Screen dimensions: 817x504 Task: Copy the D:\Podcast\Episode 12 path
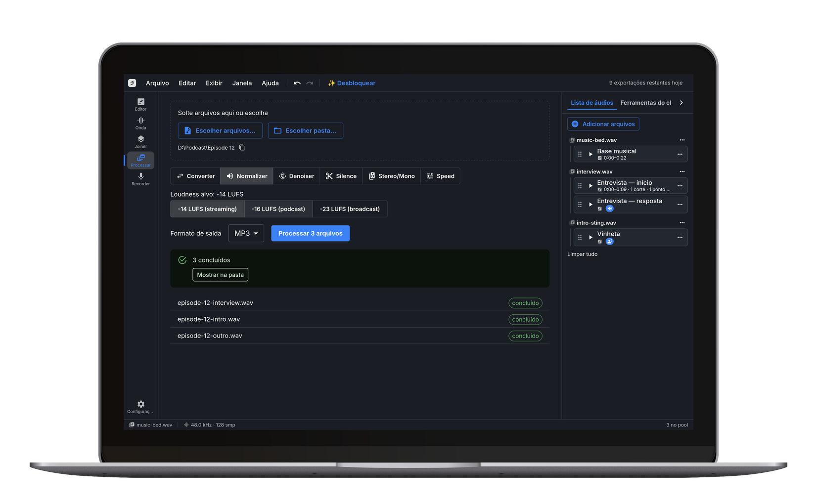pyautogui.click(x=242, y=148)
